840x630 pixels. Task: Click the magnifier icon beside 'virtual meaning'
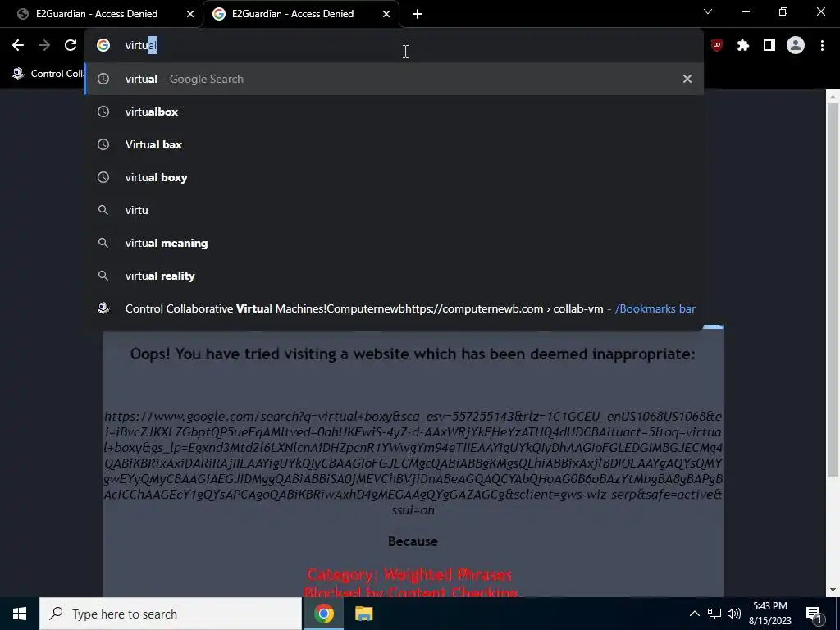(x=103, y=243)
